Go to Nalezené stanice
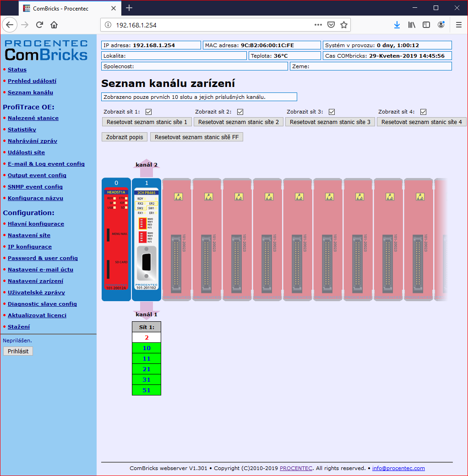The height and width of the screenshot is (476, 468). point(33,118)
